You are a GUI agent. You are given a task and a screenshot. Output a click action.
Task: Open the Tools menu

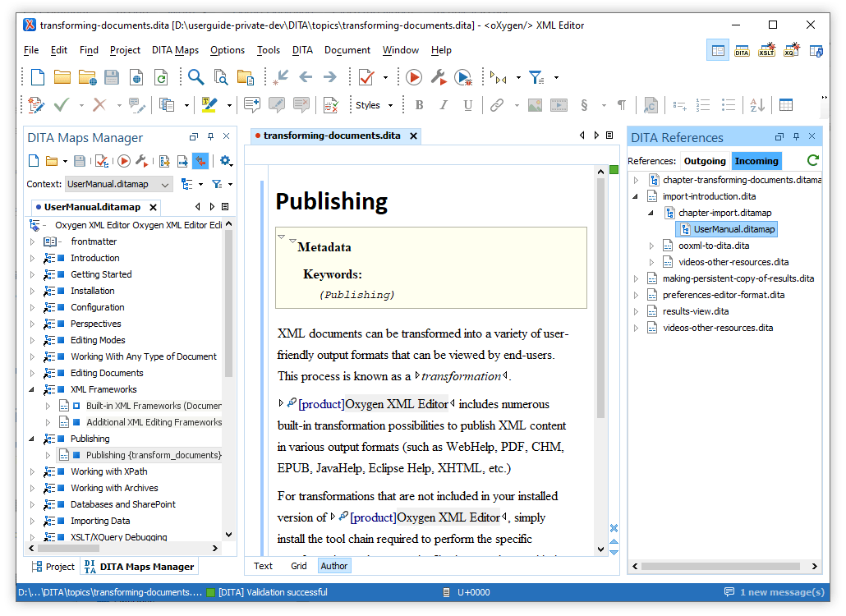(268, 50)
